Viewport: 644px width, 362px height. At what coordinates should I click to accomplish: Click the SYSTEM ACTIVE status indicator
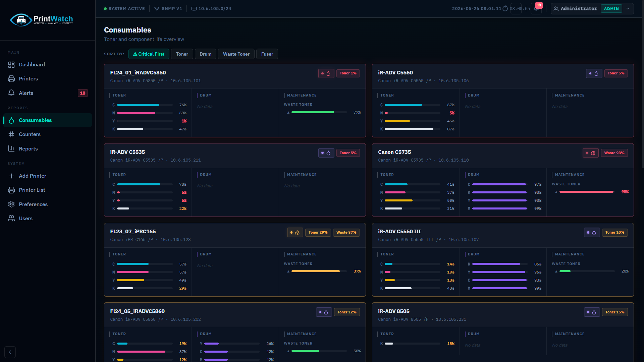point(124,9)
